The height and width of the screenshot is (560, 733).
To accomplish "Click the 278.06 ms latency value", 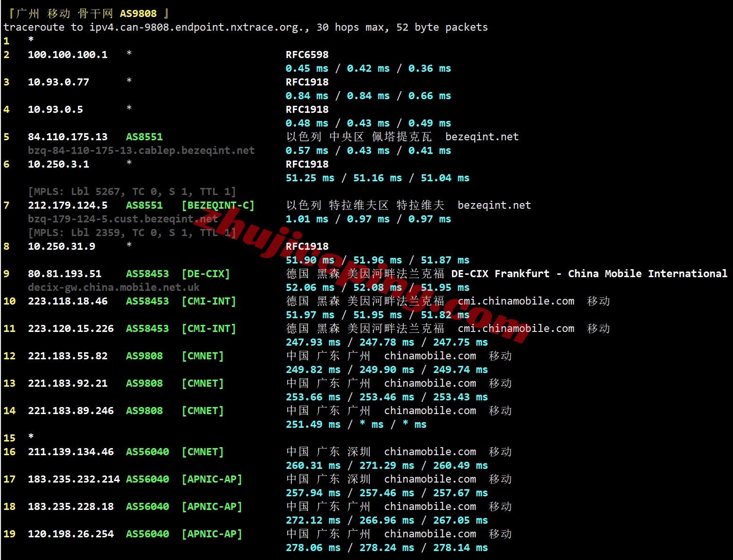I will point(313,548).
